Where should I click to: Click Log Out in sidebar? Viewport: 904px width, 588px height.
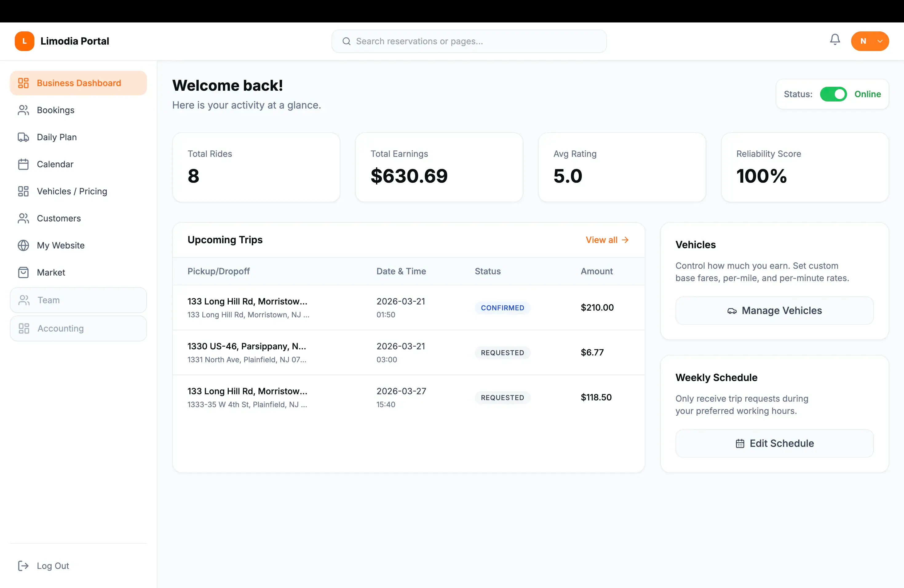point(78,566)
